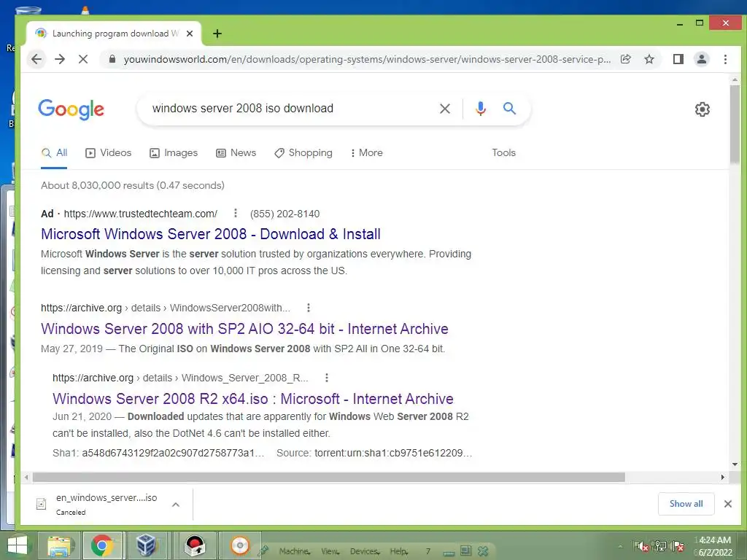
Task: Click the vertical page scrollbar thumb
Action: (x=735, y=123)
